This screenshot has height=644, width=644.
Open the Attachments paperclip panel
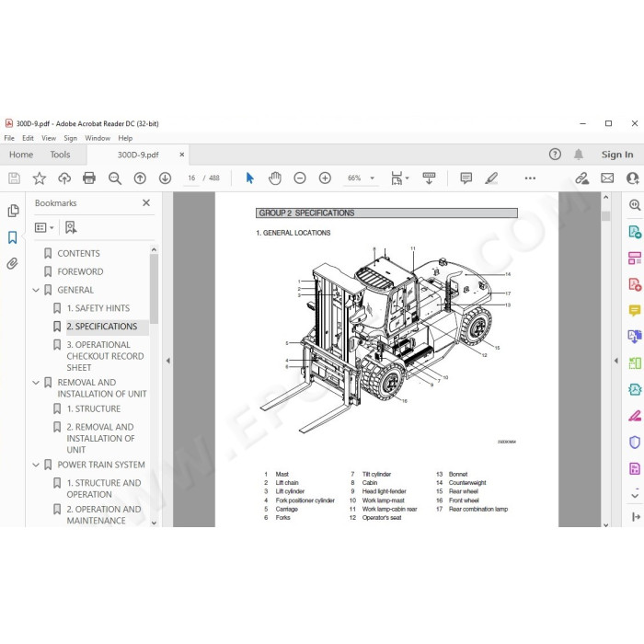coord(12,263)
